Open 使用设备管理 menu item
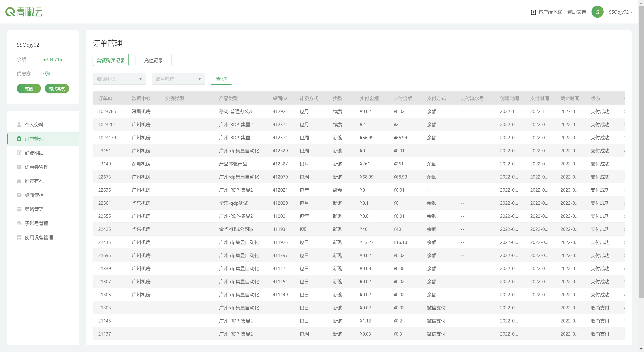The height and width of the screenshot is (352, 644). click(43, 237)
